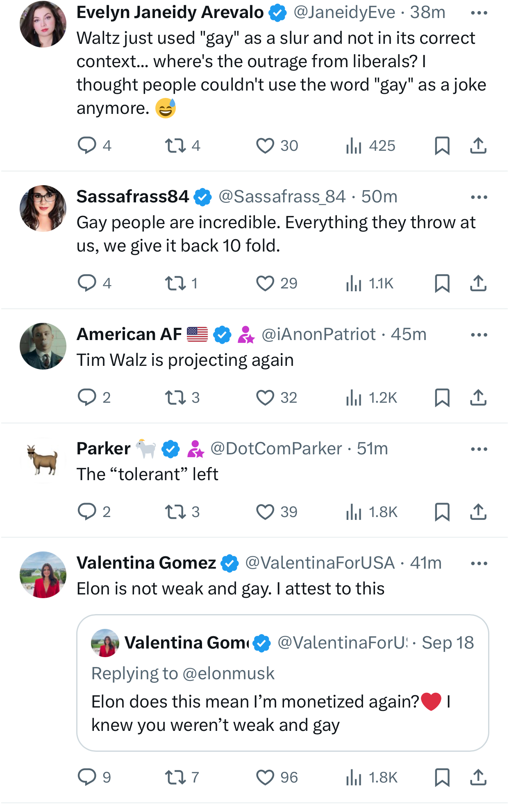The image size is (509, 812).
Task: Reply to Evelyn Janeidy Arevalo's tweet
Action: coord(87,145)
